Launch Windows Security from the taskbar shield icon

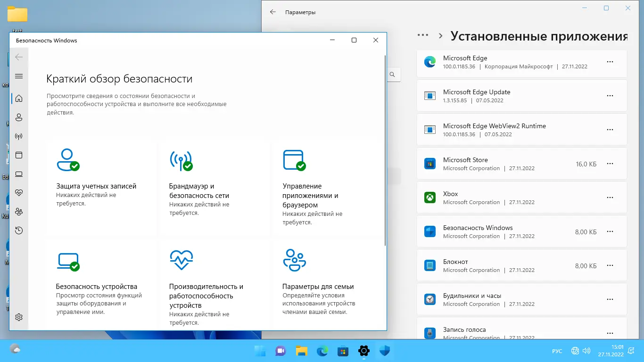384,351
